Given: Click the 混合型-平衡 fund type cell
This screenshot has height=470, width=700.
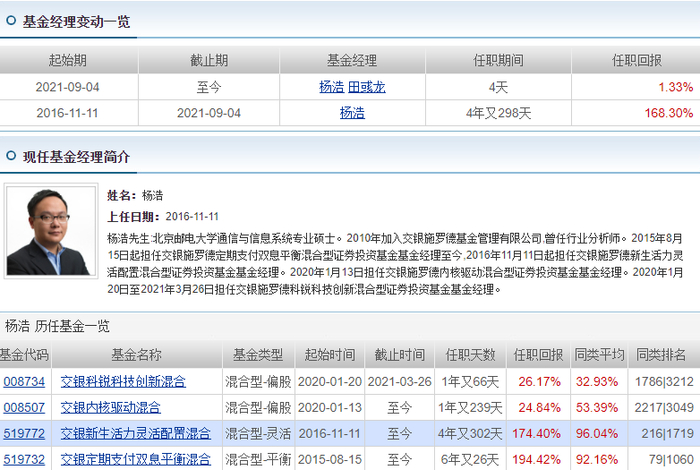Looking at the screenshot, I should pos(258,459).
